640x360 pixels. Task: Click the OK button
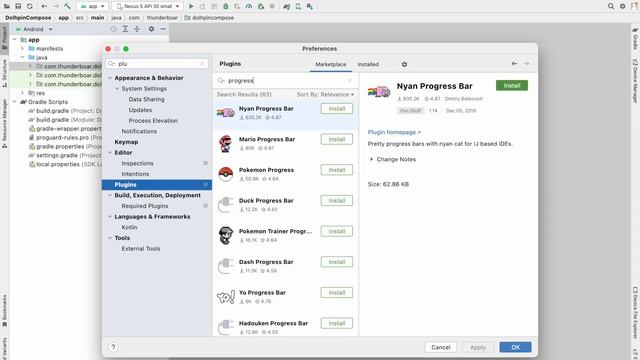click(x=516, y=347)
